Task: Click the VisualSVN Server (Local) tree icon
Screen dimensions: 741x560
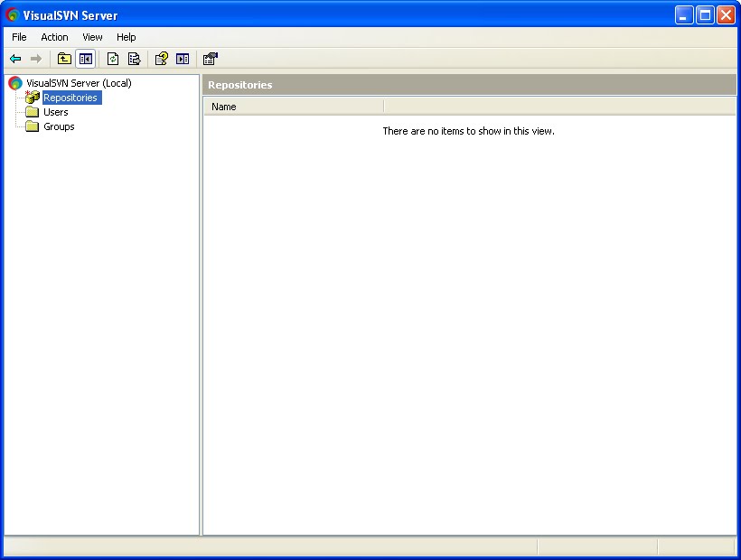Action: click(x=15, y=83)
